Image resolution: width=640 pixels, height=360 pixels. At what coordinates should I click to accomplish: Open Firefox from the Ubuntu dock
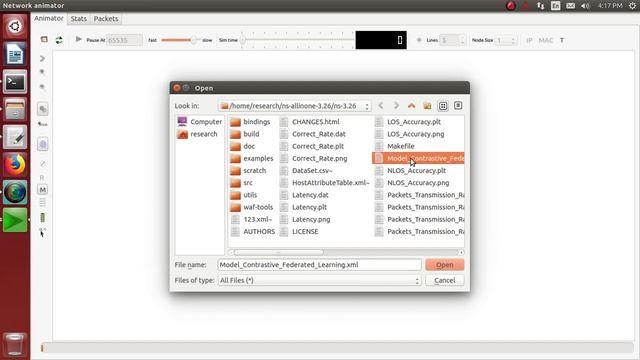(x=15, y=165)
